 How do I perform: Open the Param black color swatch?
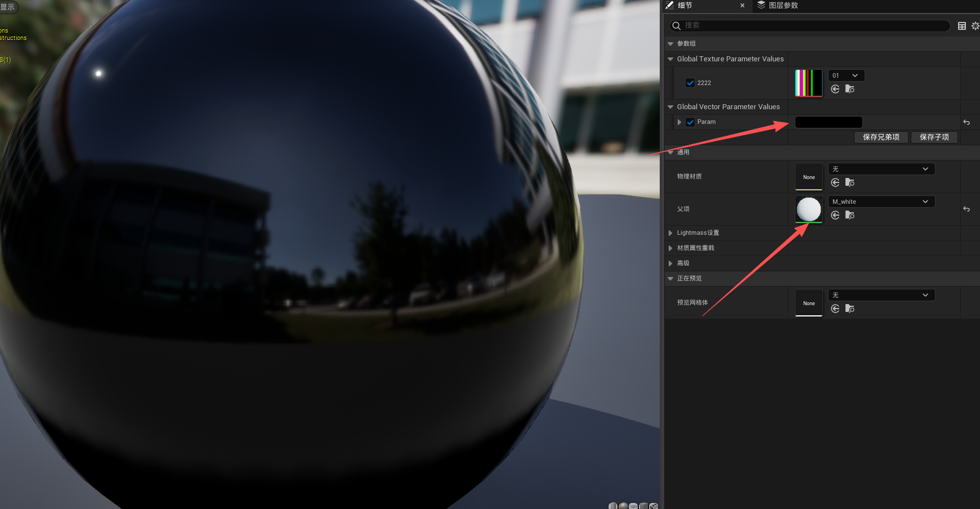click(x=829, y=122)
